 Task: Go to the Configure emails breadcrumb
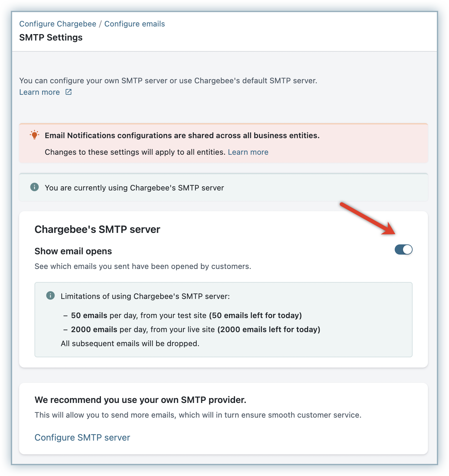click(134, 24)
